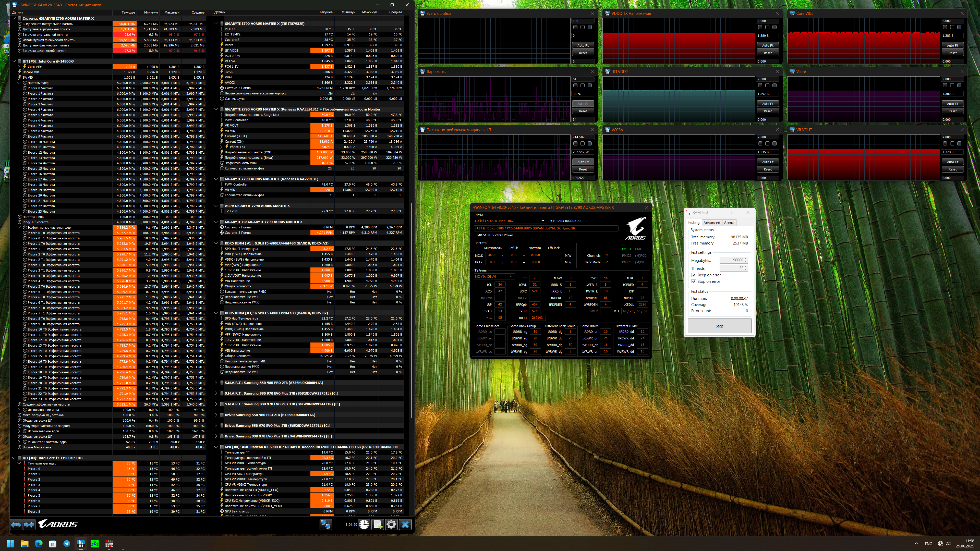Toggle the Stop on error checkbox
This screenshot has height=551, width=980.
694,281
